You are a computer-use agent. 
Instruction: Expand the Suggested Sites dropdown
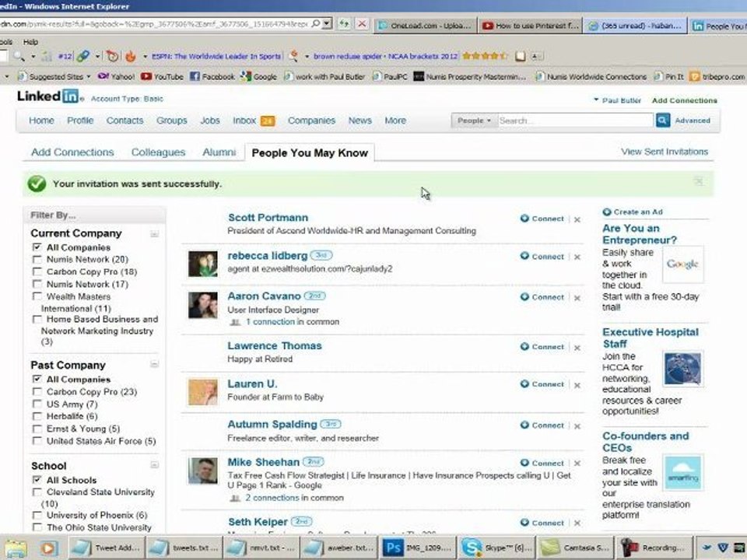[89, 76]
